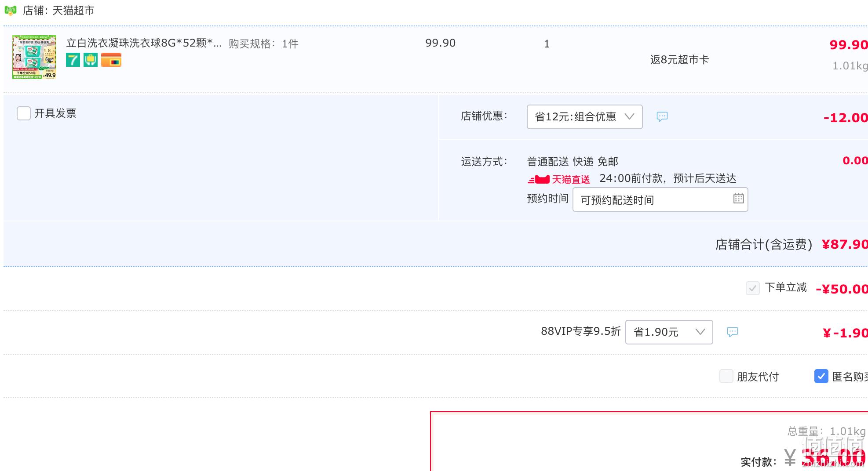Click the comment bubble icon beside store discount
The image size is (868, 471).
(x=662, y=116)
